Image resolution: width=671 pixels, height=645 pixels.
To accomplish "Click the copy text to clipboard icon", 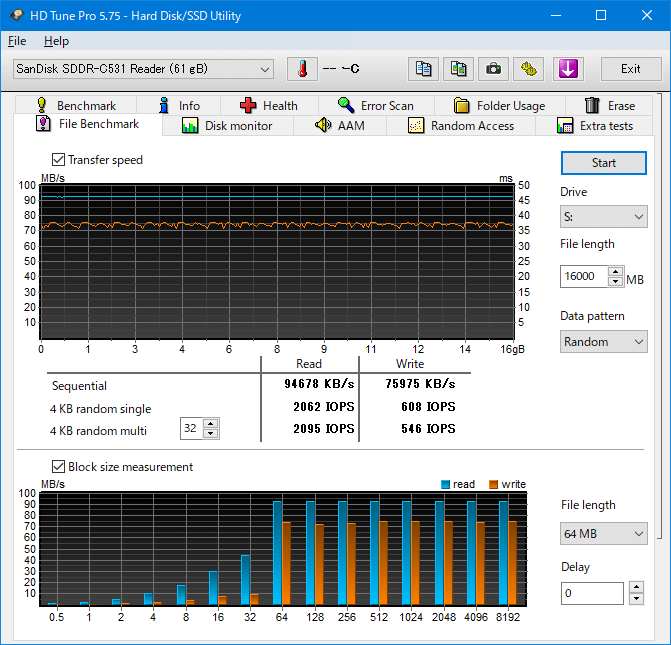I will [424, 69].
